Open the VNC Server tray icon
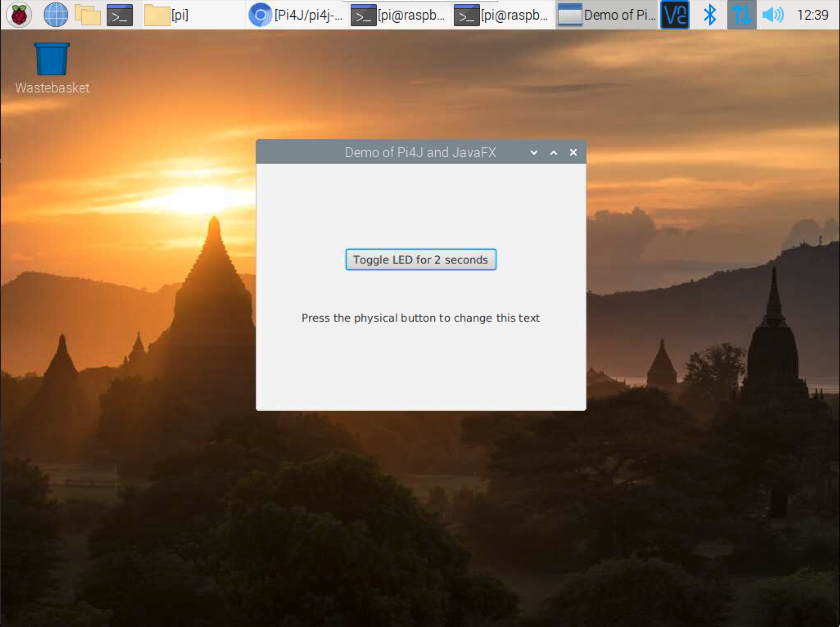The height and width of the screenshot is (627, 840). [x=675, y=15]
